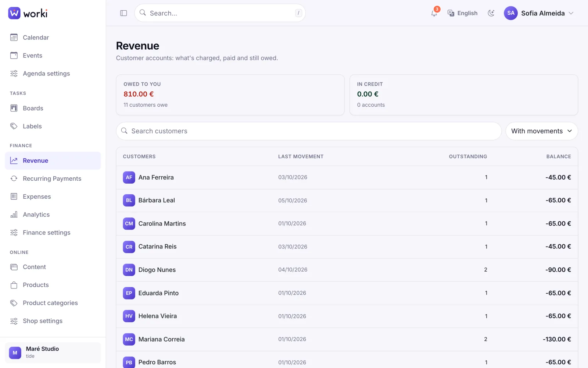Screen dimensions: 588x368
Task: Click the Analytics bar chart icon
Action: (14, 215)
